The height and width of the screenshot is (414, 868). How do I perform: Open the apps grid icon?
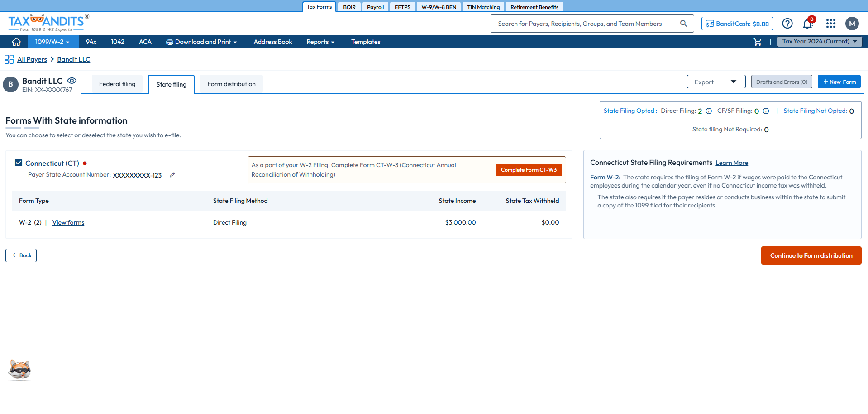pyautogui.click(x=831, y=24)
